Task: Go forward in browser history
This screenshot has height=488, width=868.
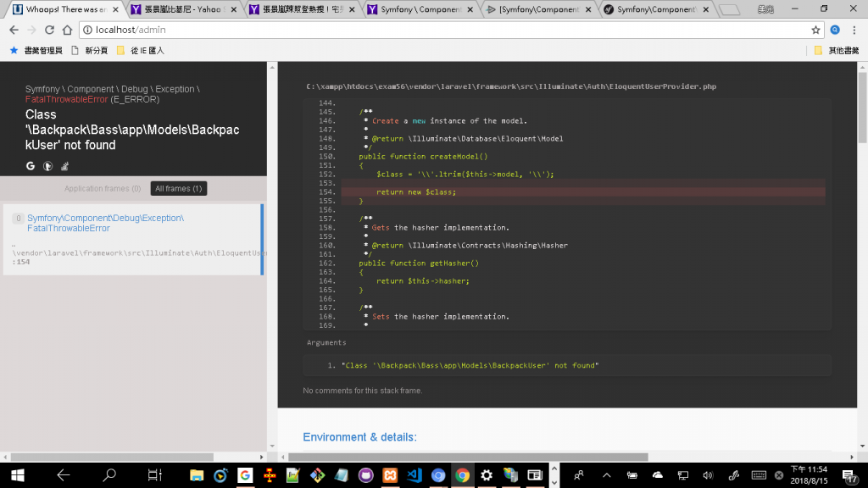Action: (x=31, y=30)
